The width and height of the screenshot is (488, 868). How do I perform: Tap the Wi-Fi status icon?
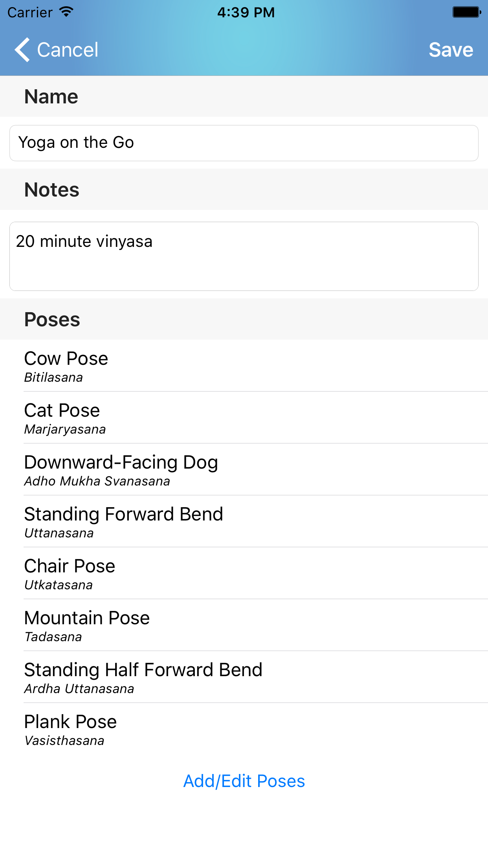pyautogui.click(x=66, y=12)
